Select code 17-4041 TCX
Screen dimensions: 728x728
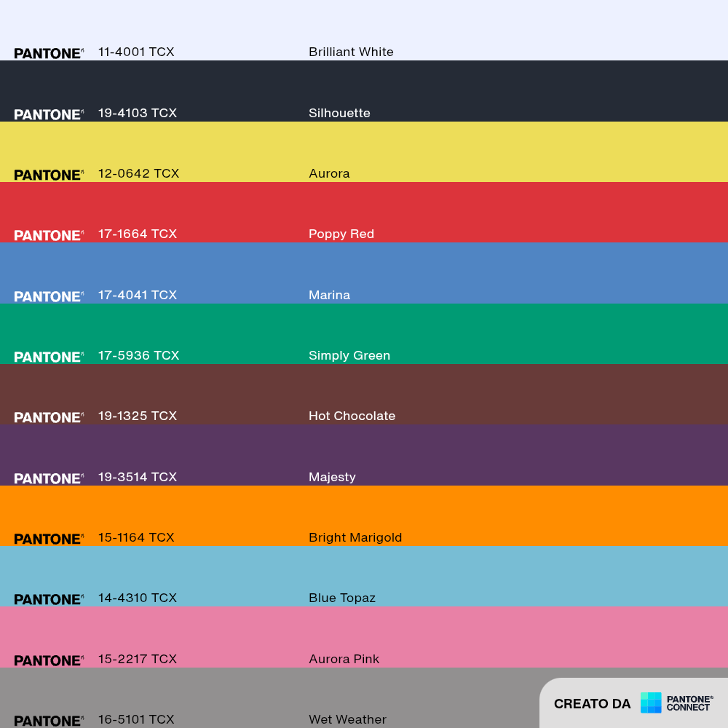[138, 296]
